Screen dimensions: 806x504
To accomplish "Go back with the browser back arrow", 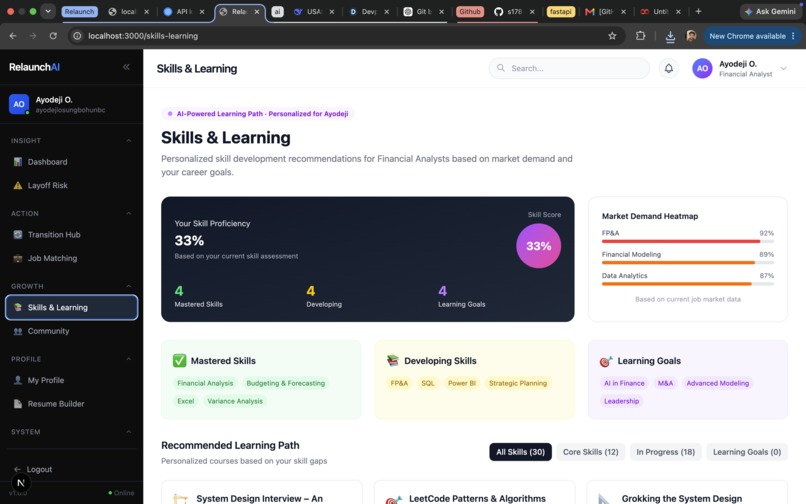I will coord(13,36).
